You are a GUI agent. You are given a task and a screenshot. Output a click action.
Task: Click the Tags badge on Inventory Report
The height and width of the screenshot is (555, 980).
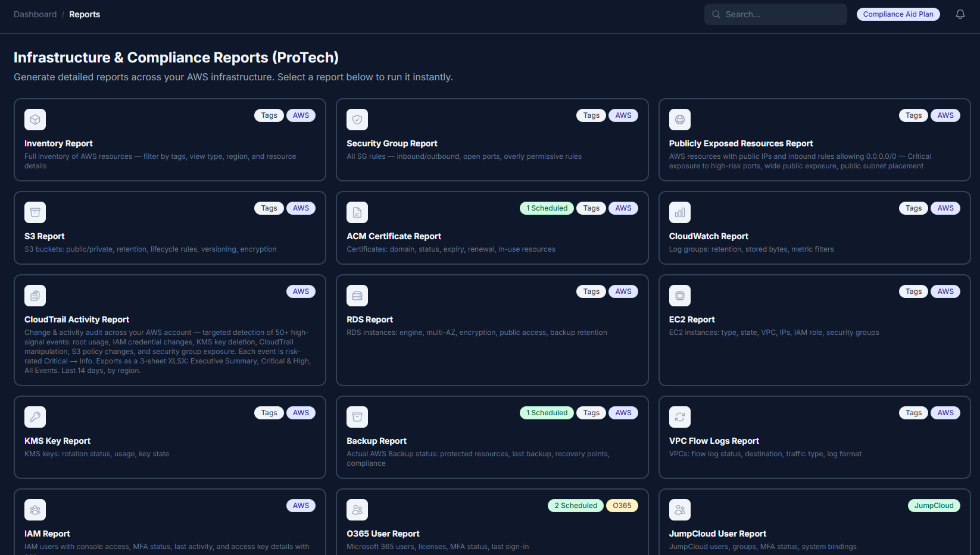(x=269, y=115)
